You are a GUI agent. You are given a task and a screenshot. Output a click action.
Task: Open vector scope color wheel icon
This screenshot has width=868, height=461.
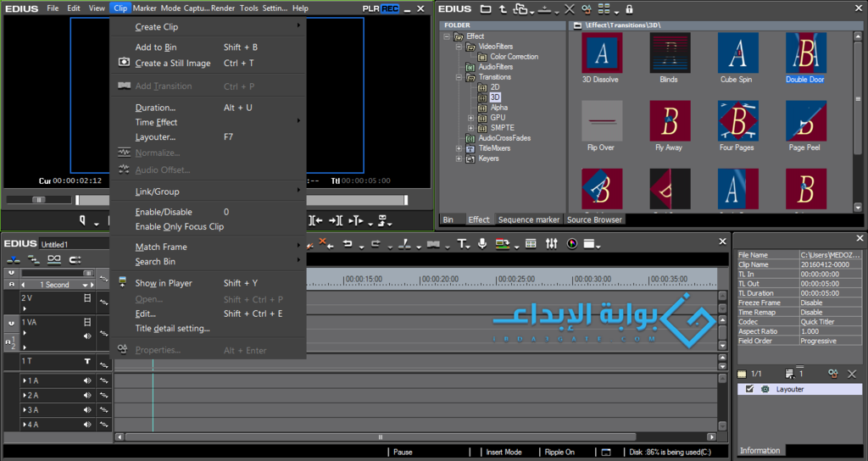[572, 243]
